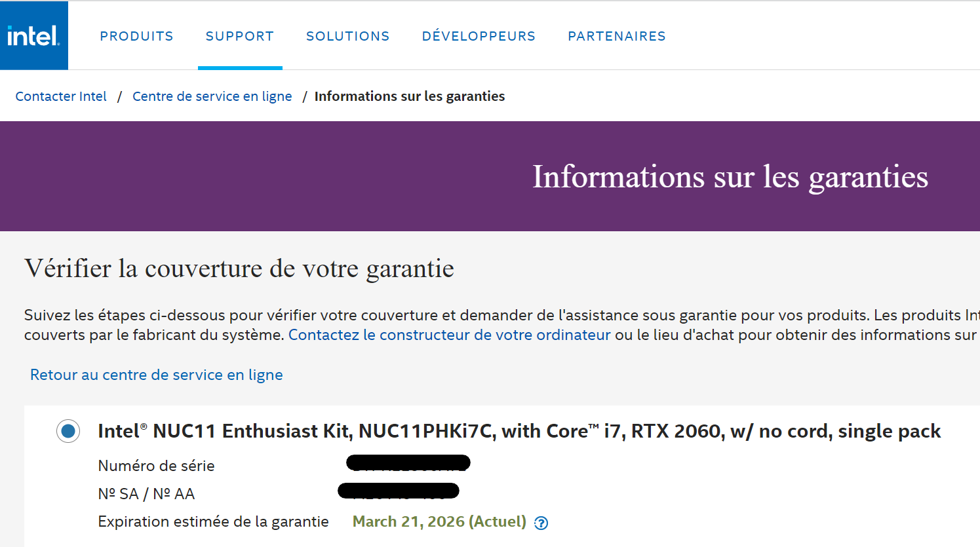Go to Contacter Intel breadcrumb
The width and height of the screenshot is (980, 547).
(61, 96)
